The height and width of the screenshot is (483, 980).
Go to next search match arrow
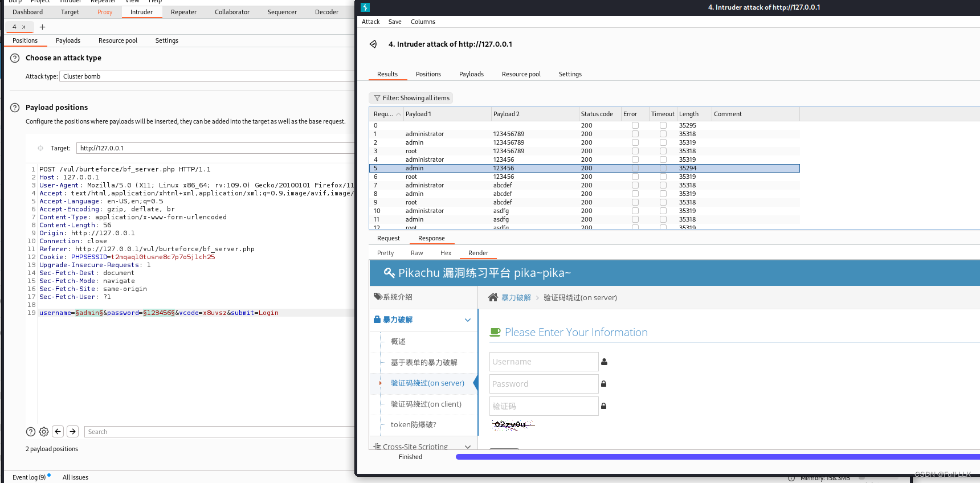pos(72,432)
